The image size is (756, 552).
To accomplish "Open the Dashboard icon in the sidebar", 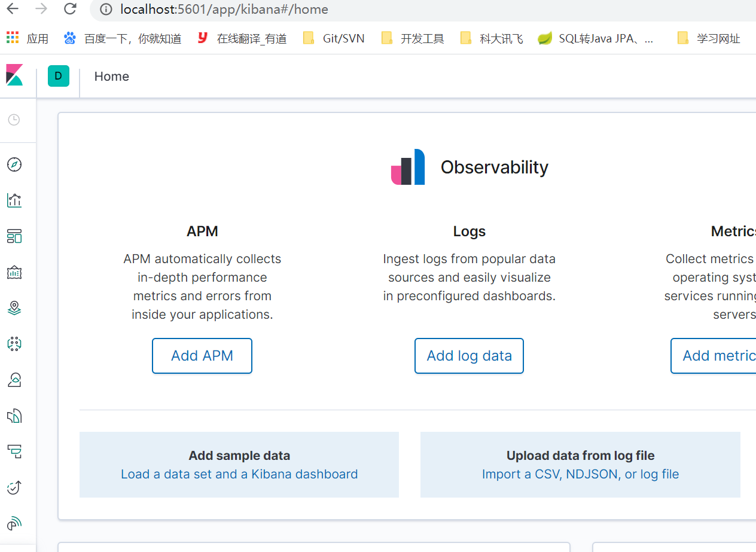I will point(14,236).
